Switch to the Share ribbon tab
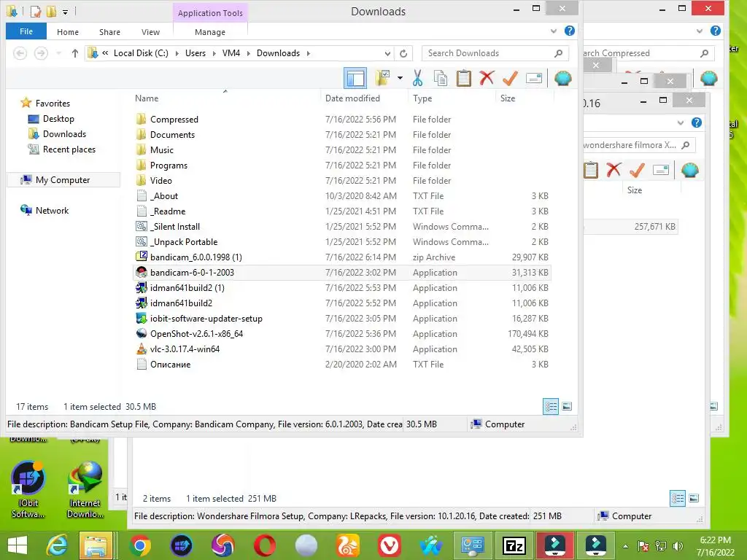 [109, 32]
